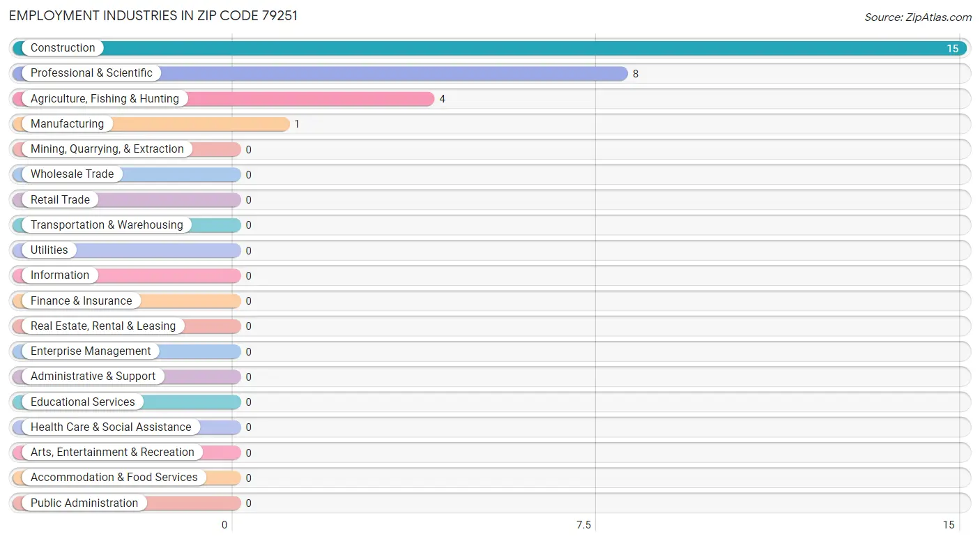This screenshot has width=980, height=541.
Task: Click the value 15 on the Construction bar
Action: click(x=952, y=49)
